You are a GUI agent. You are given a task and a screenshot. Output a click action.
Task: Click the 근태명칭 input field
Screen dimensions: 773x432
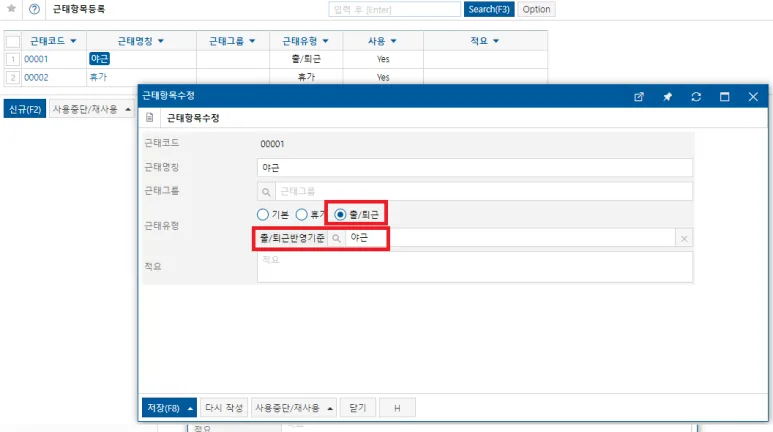point(475,168)
